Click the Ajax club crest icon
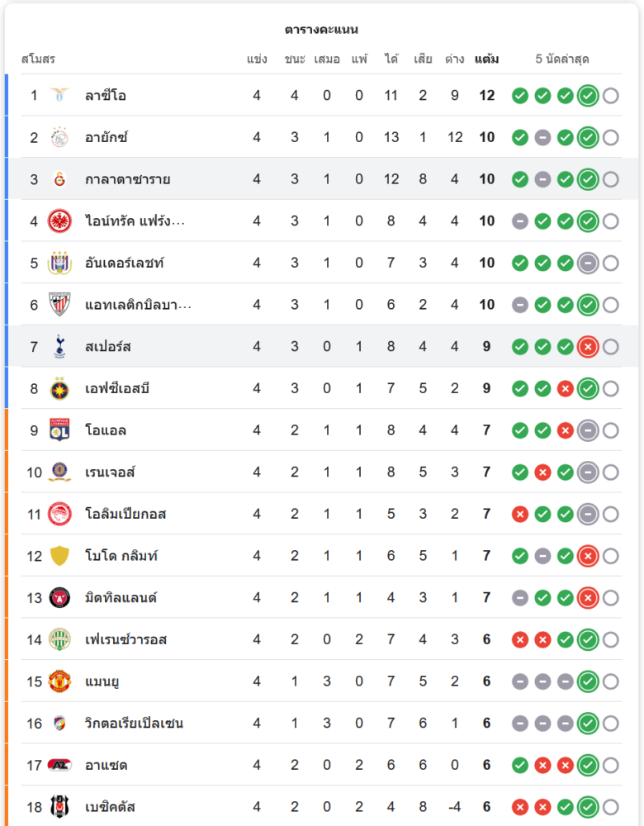This screenshot has width=644, height=826. point(59,137)
